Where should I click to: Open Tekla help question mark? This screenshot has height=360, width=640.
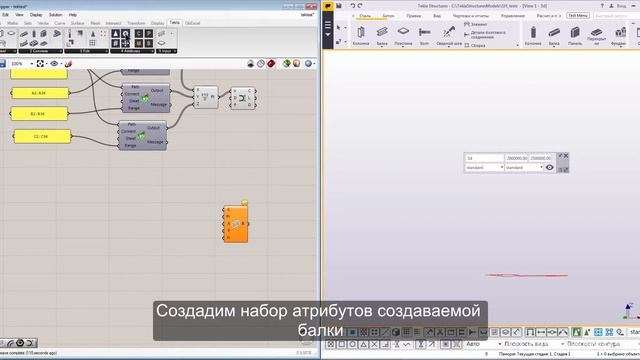click(x=602, y=6)
